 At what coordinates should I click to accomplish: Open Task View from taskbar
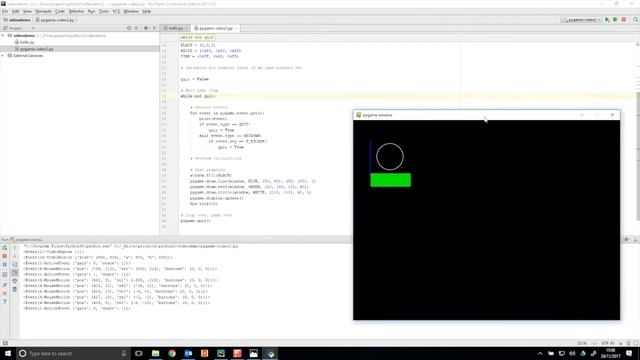[x=138, y=353]
